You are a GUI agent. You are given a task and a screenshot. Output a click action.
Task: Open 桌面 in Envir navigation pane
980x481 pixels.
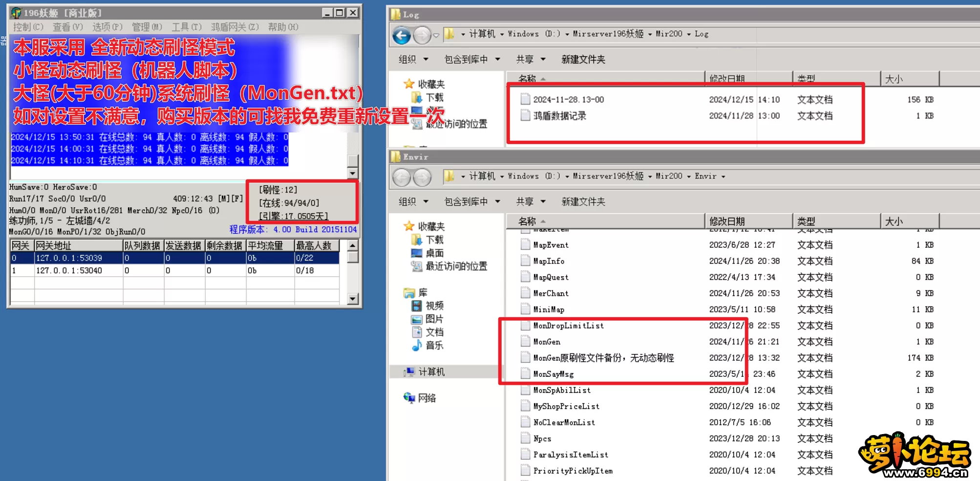(427, 253)
